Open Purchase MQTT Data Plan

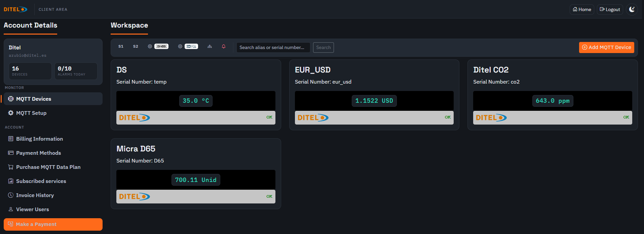pos(53,167)
